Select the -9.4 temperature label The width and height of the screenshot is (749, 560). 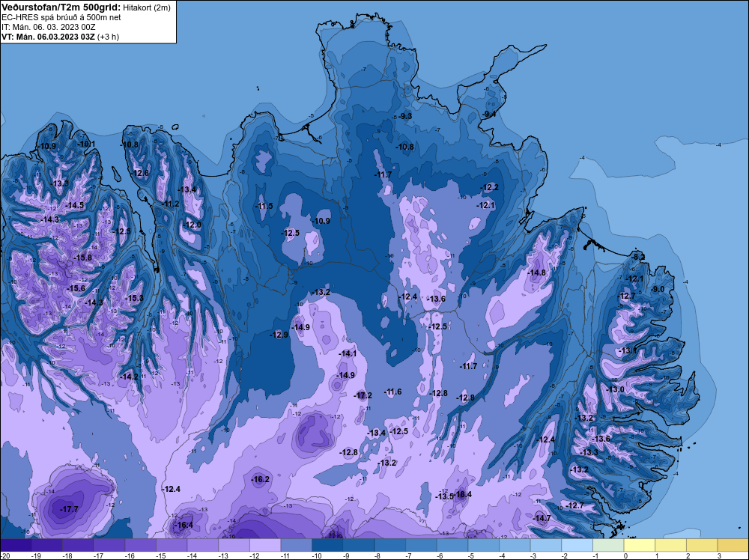489,114
